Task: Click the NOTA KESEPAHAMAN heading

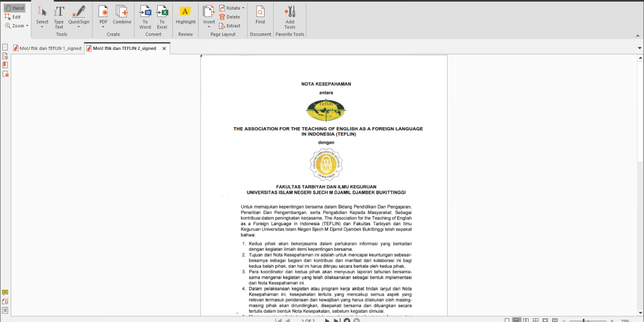Action: point(326,84)
